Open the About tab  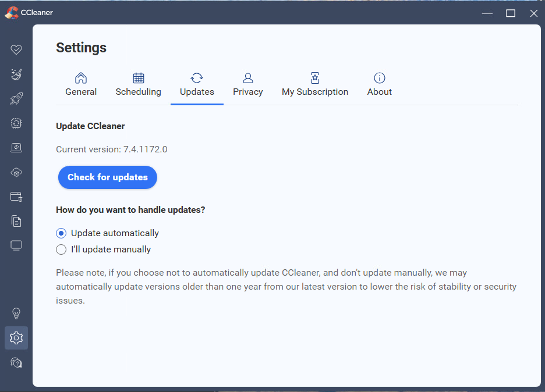click(x=379, y=85)
